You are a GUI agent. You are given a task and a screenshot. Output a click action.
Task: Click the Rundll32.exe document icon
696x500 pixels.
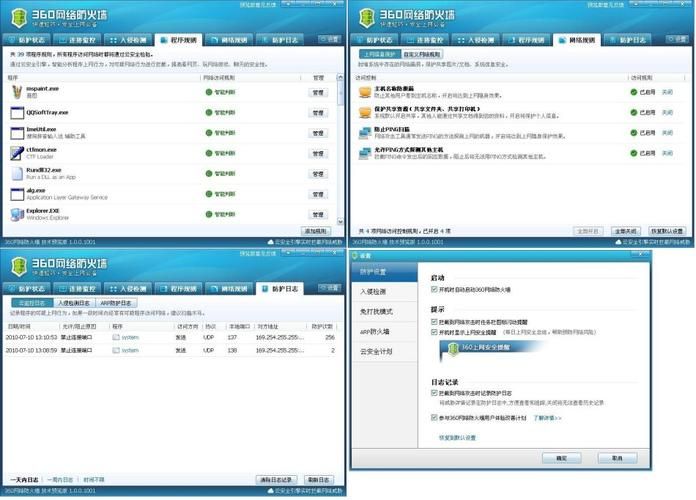coord(17,174)
